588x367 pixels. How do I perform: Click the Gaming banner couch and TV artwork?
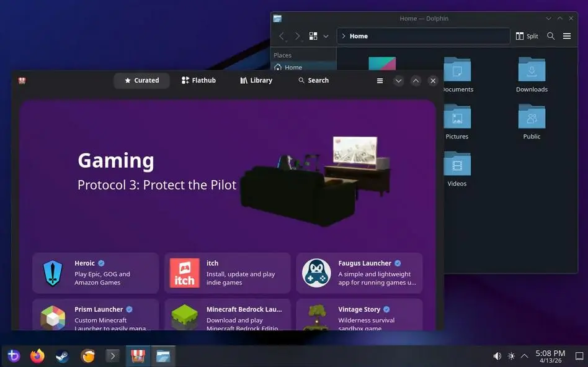[316, 181]
